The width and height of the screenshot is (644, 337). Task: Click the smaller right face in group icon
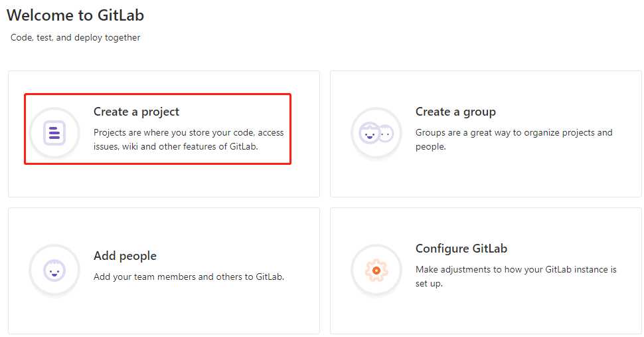(386, 134)
